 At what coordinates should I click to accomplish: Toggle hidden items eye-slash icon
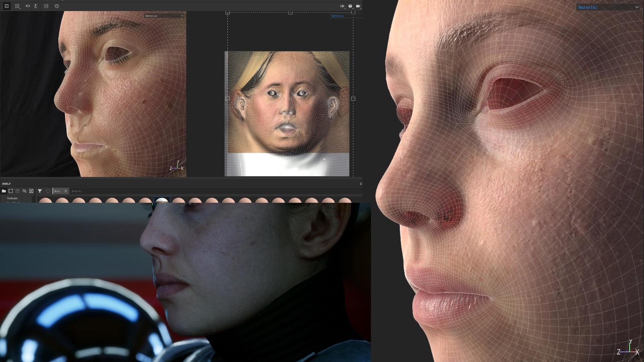pyautogui.click(x=24, y=191)
